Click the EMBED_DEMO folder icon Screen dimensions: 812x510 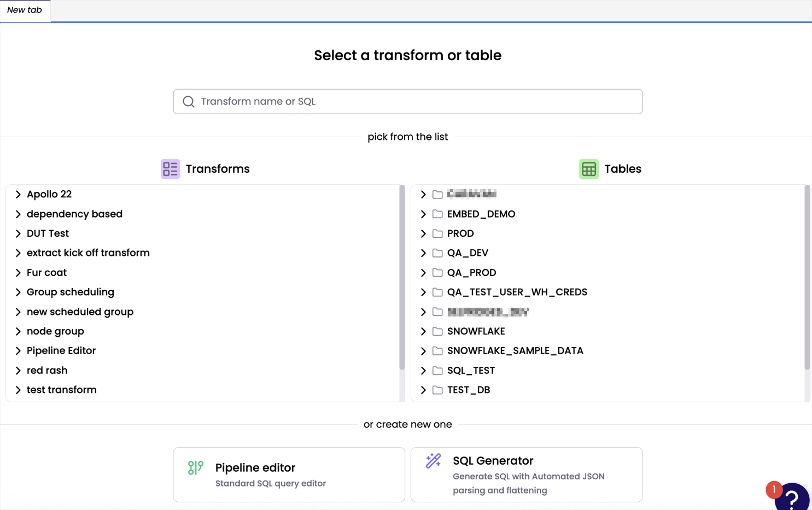click(x=437, y=214)
